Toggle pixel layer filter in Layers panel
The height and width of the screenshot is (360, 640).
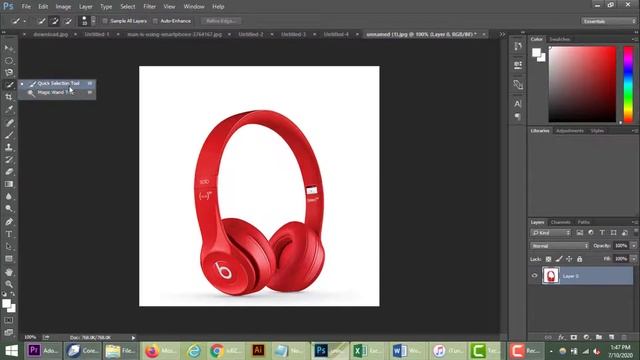pos(580,233)
